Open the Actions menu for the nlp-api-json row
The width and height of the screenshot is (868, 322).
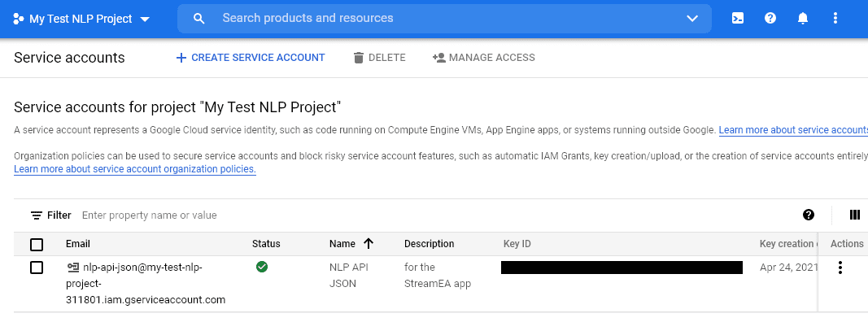[840, 268]
